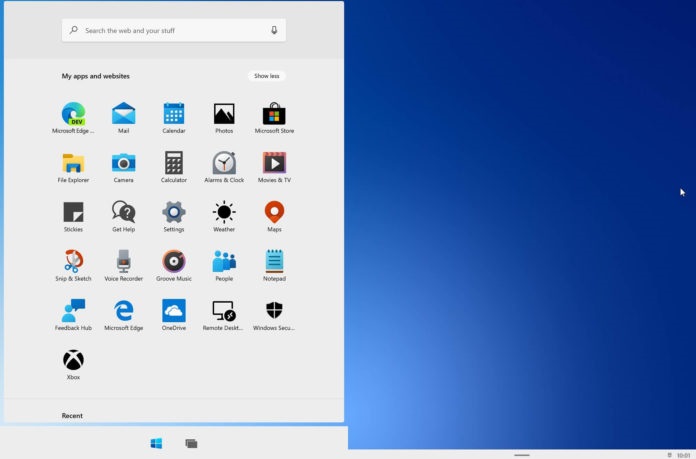Launch the Calculator app
The height and width of the screenshot is (459, 696).
(x=174, y=163)
